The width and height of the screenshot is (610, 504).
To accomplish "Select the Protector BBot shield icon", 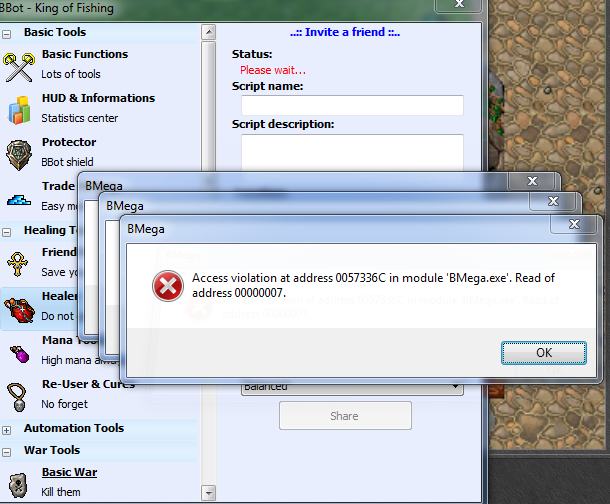I will pos(20,152).
